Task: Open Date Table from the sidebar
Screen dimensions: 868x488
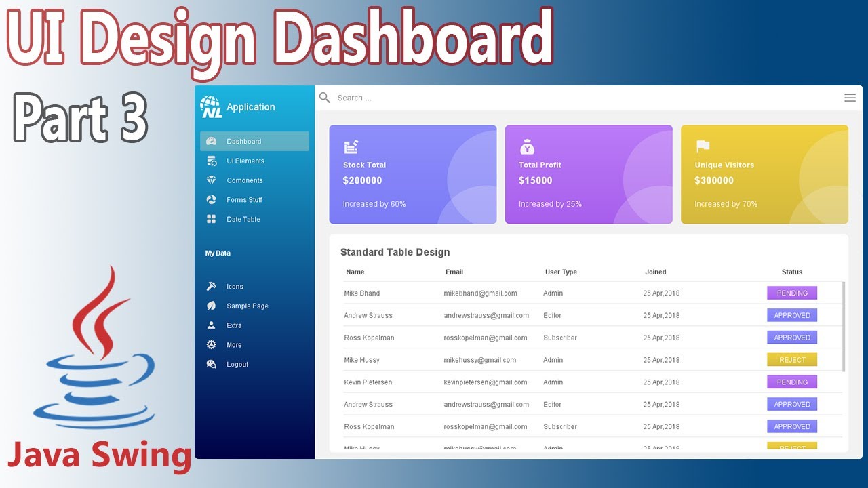Action: point(254,219)
